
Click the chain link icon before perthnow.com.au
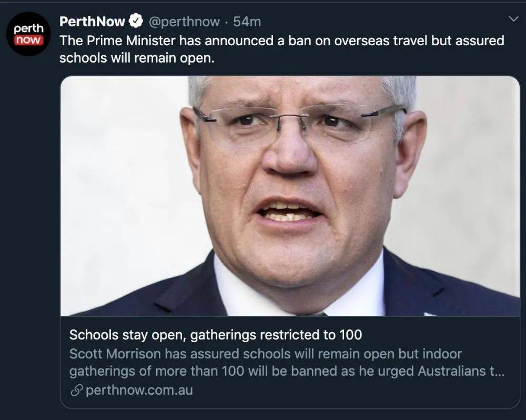tap(76, 391)
